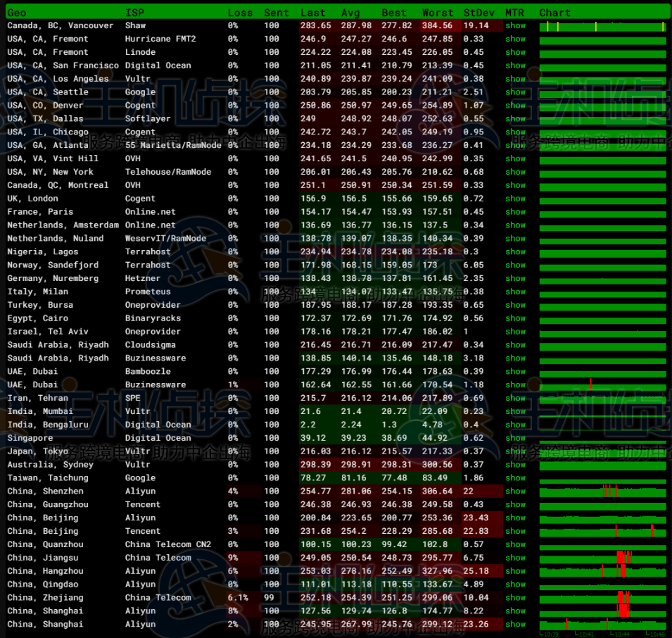Open the show link for UK London
The width and height of the screenshot is (672, 638).
pos(515,199)
